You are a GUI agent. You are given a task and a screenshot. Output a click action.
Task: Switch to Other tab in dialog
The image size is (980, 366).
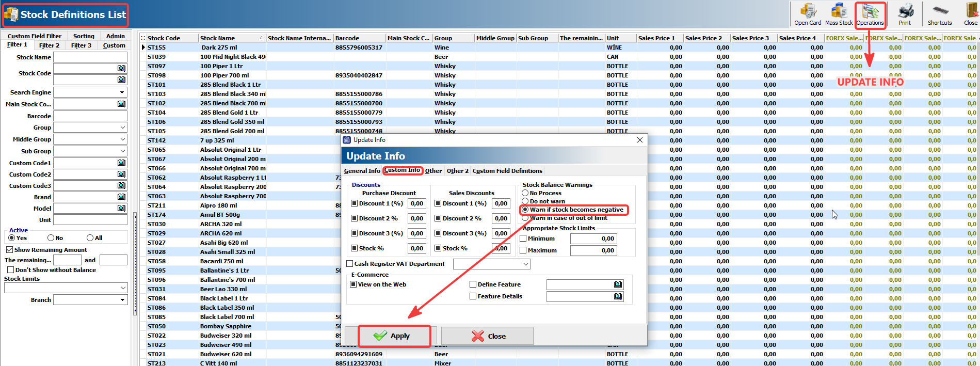[433, 171]
